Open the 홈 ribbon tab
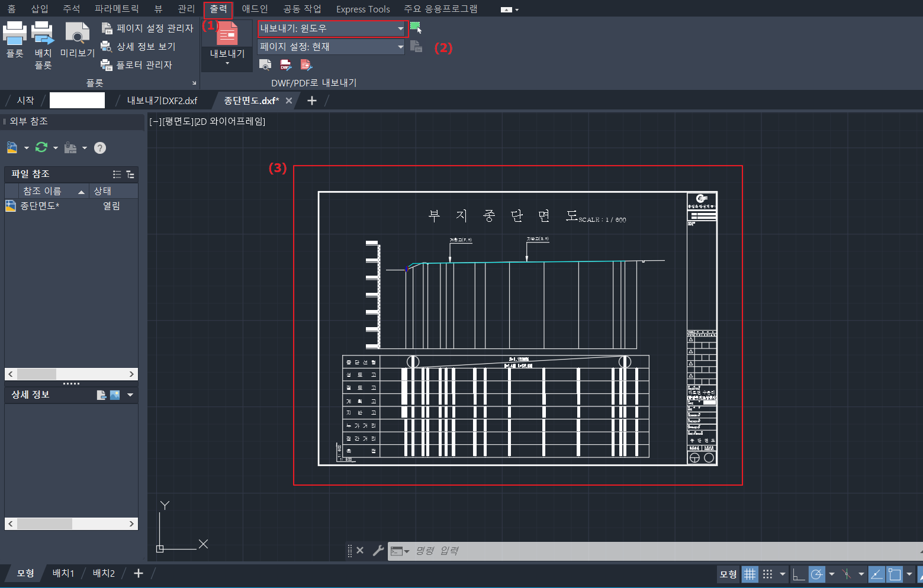The height and width of the screenshot is (588, 923). pos(11,9)
